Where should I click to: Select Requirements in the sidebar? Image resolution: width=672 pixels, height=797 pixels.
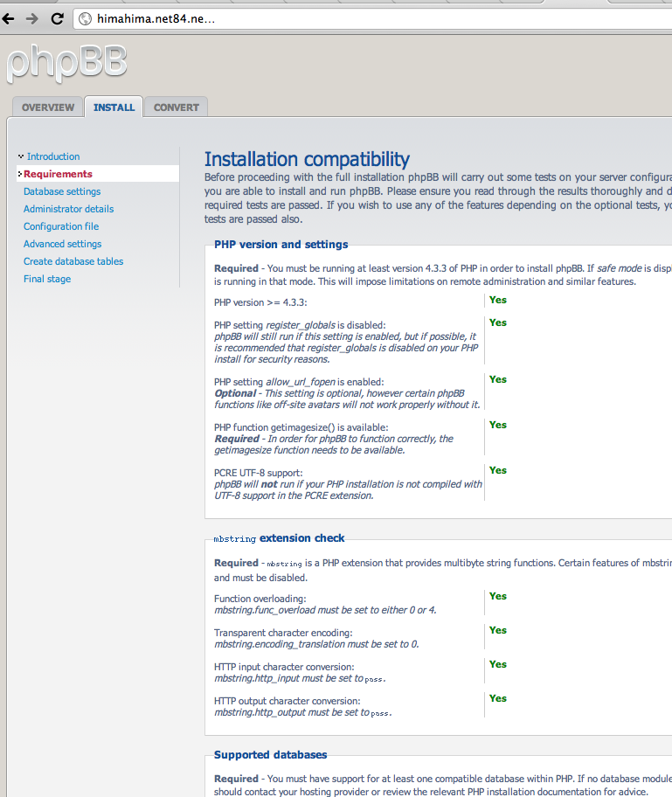pyautogui.click(x=58, y=174)
